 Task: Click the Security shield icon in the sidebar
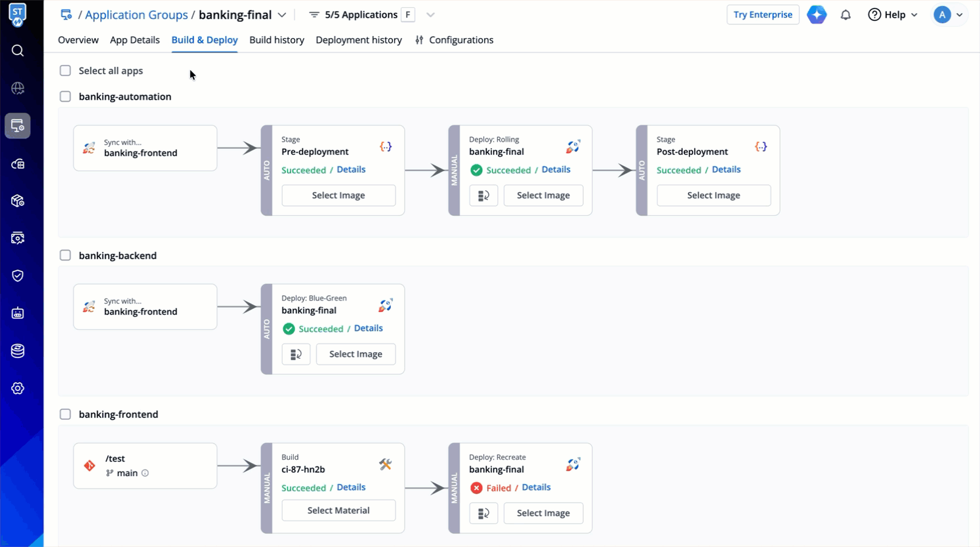(x=18, y=275)
